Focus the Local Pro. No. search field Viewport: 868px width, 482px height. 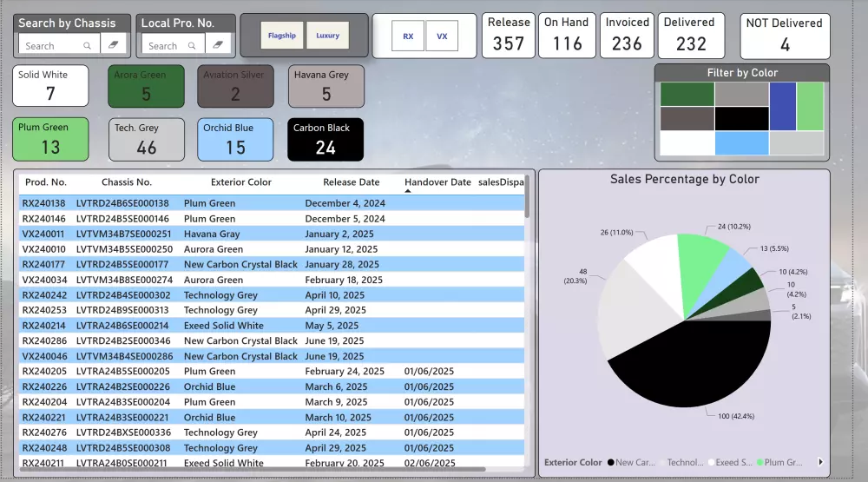174,44
